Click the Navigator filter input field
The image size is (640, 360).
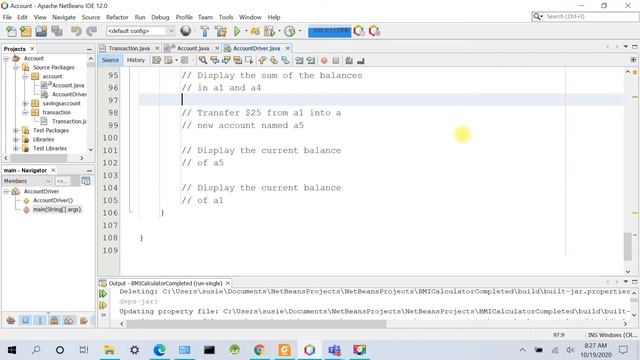click(63, 181)
